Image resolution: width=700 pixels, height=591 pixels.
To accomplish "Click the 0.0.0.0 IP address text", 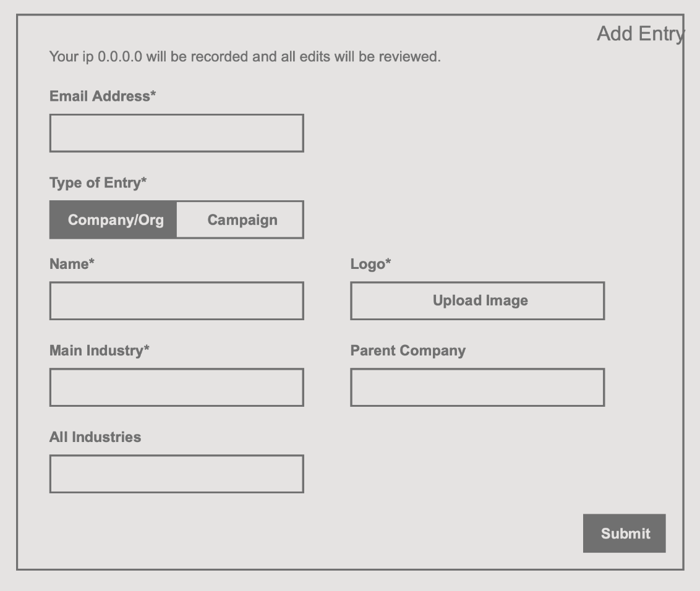I will tap(120, 57).
